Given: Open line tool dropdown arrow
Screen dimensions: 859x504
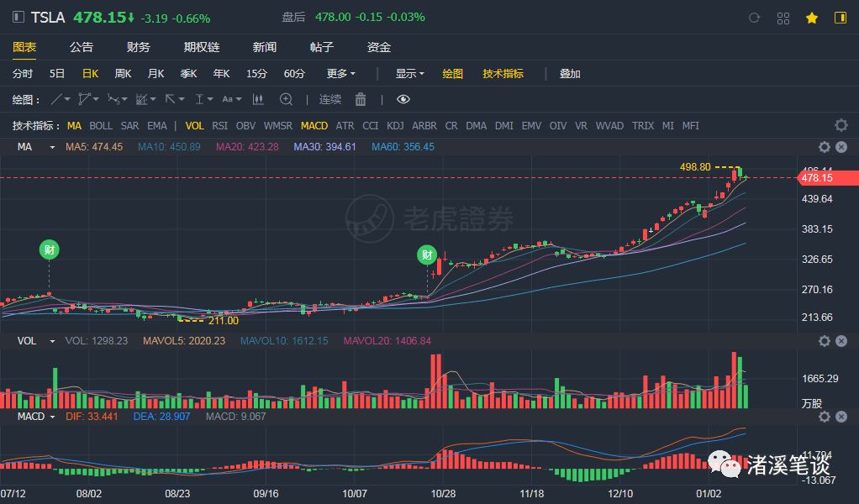Looking at the screenshot, I should point(67,100).
